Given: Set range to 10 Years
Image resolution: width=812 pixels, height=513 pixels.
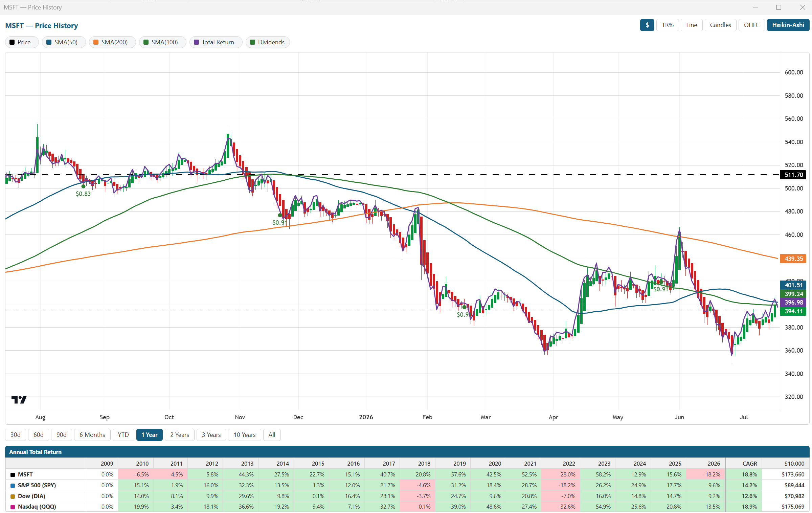Looking at the screenshot, I should click(x=245, y=435).
